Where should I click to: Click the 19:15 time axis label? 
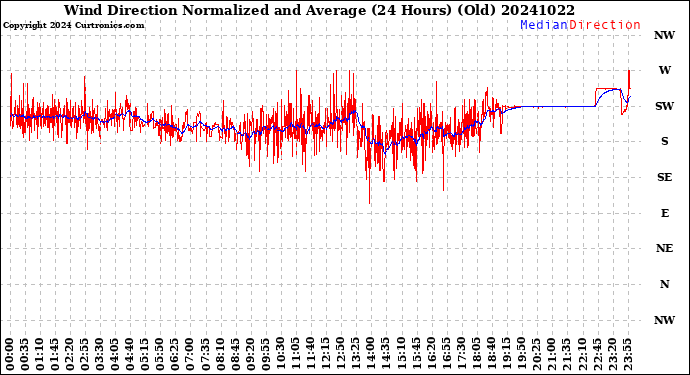pyautogui.click(x=506, y=354)
